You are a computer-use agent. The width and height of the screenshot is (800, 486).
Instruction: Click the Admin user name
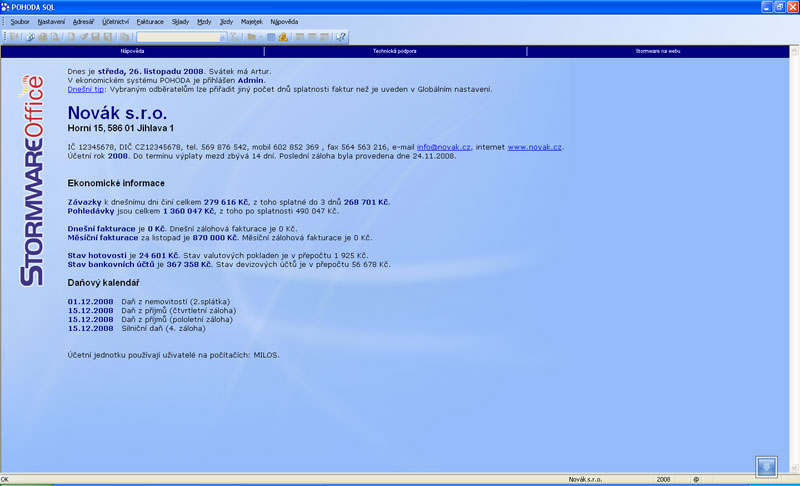(250, 80)
